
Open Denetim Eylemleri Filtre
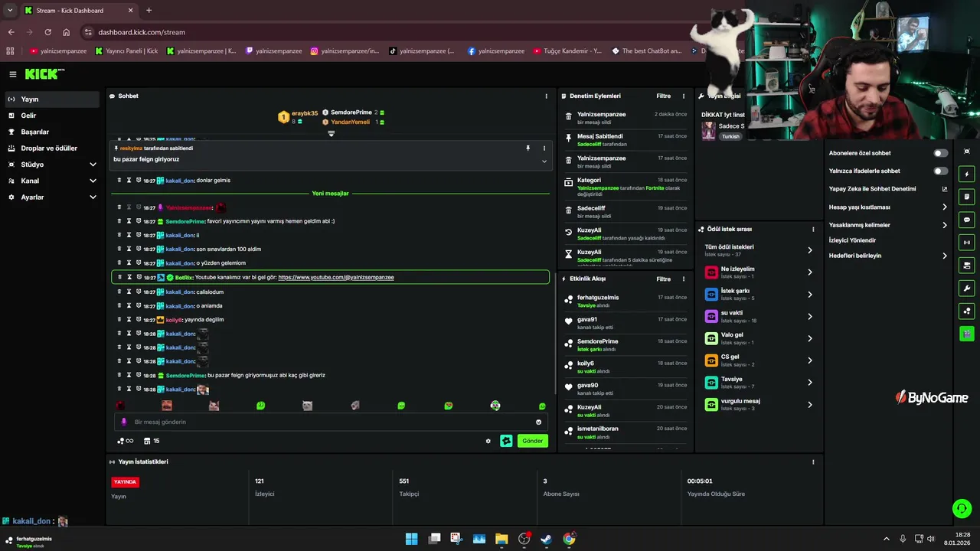[x=664, y=96]
